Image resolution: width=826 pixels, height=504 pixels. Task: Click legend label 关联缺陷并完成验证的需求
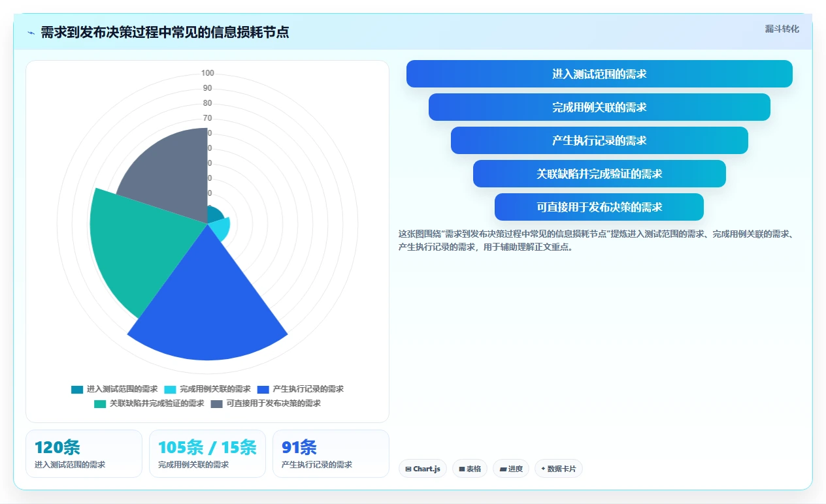coord(157,403)
